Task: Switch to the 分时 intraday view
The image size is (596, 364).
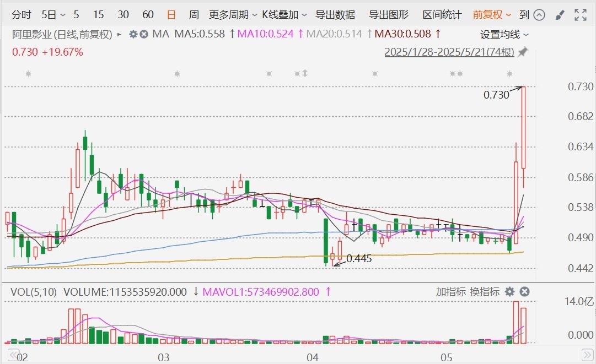Action: coord(22,15)
